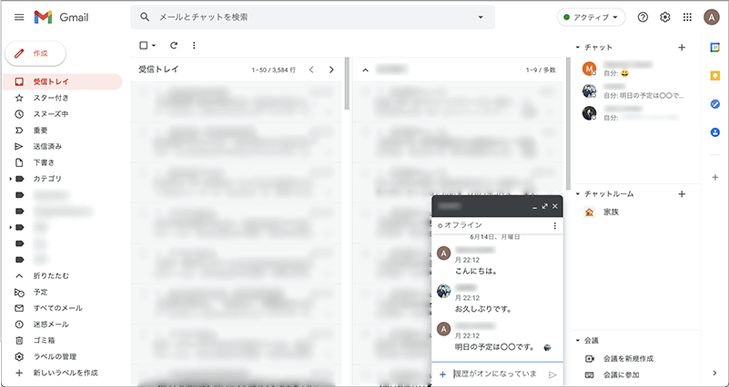
Task: Open the toolbar more options menu
Action: click(x=194, y=45)
